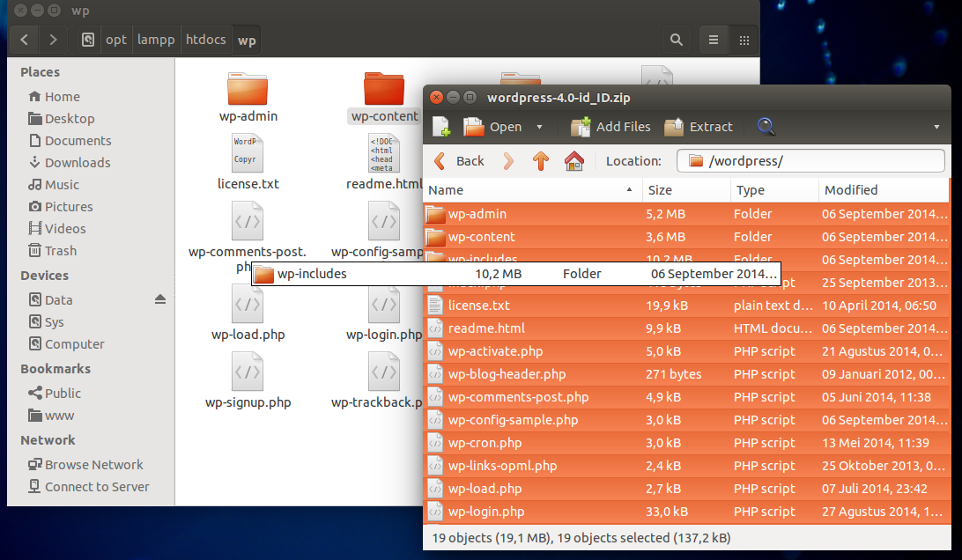The height and width of the screenshot is (560, 962).
Task: Select the htdocs path breadcrumb
Action: point(206,40)
